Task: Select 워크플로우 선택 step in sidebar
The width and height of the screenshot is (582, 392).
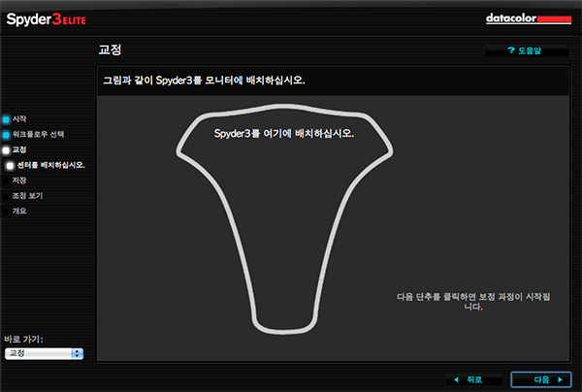Action: tap(39, 134)
